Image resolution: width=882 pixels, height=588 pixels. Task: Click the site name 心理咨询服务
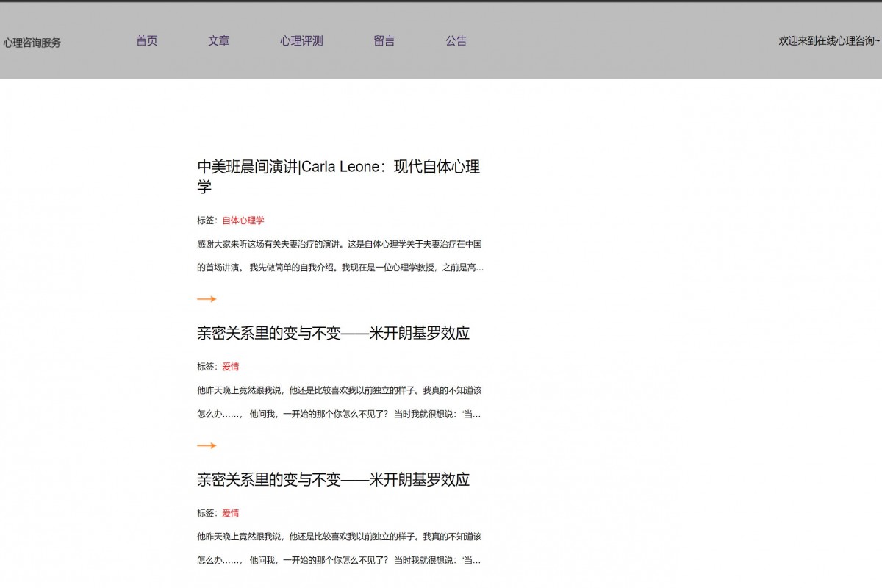(32, 42)
